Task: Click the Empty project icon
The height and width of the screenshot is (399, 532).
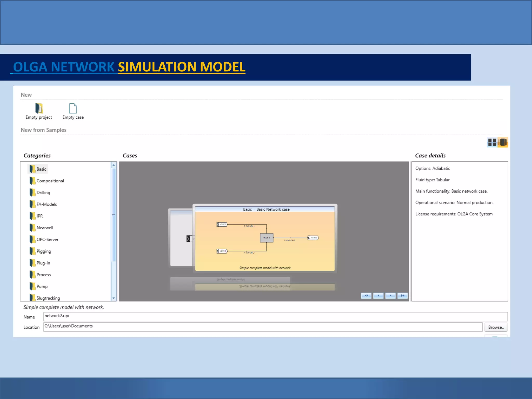Action: coord(39,108)
